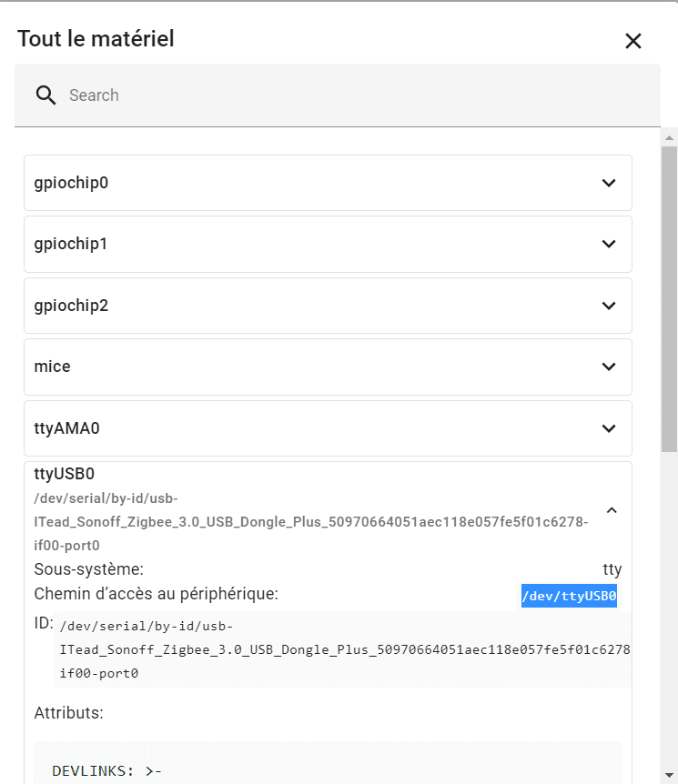Collapse ttyUSB0 with the up chevron

tap(612, 510)
